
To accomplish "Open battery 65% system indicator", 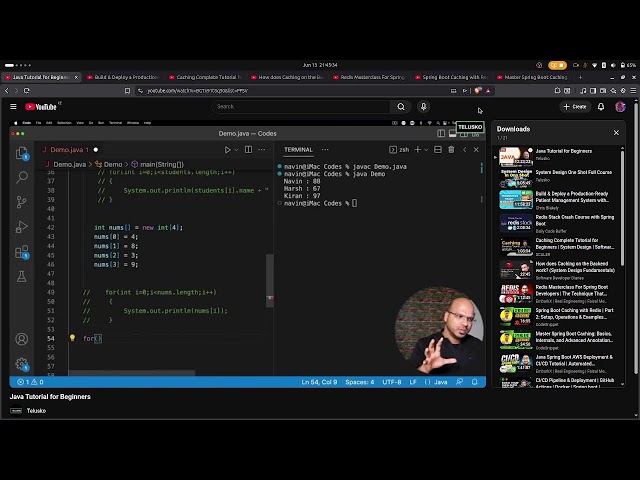I will [x=628, y=65].
